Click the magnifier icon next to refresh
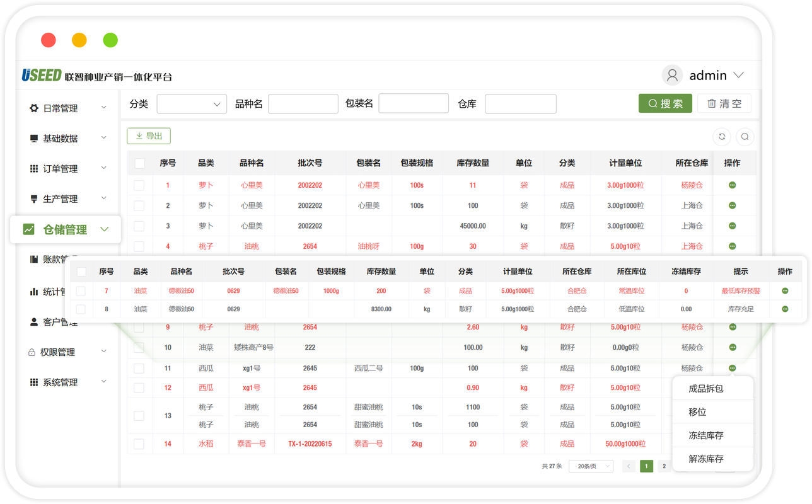The width and height of the screenshot is (812, 504). (x=745, y=136)
